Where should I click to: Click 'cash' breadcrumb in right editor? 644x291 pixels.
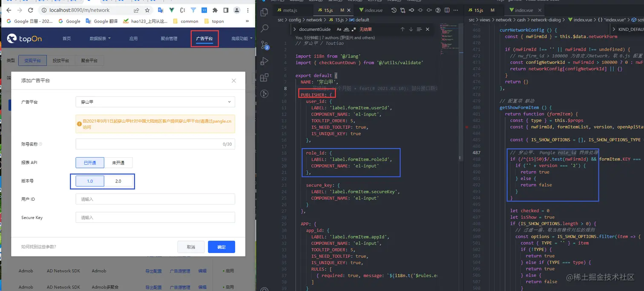coord(521,20)
